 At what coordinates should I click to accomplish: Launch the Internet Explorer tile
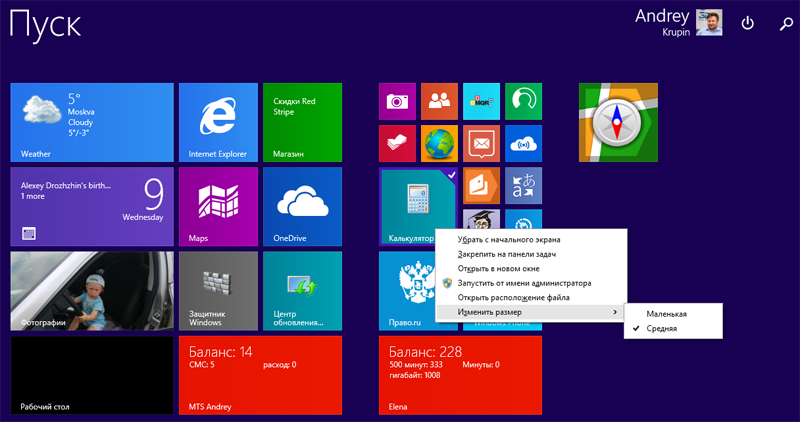click(218, 122)
